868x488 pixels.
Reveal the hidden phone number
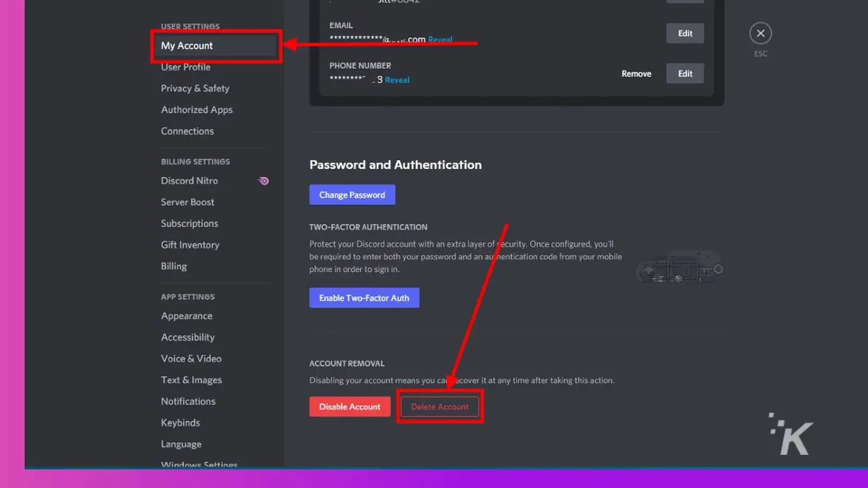click(x=397, y=80)
